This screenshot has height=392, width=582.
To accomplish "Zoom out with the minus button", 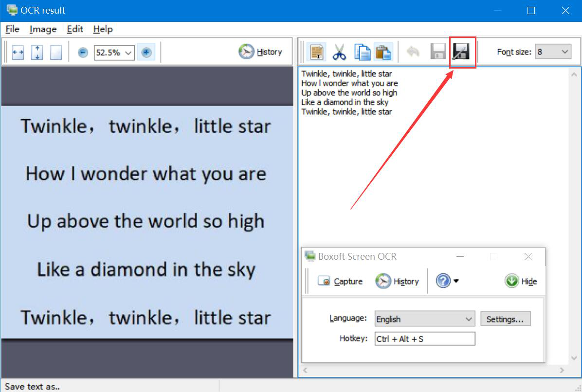I will 83,53.
